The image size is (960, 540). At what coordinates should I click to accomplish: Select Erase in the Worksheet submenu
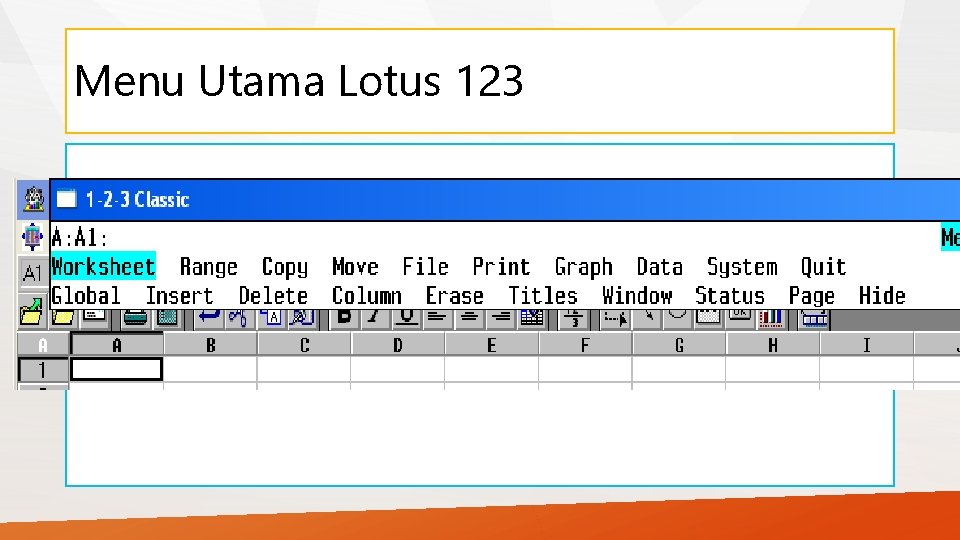pos(455,296)
